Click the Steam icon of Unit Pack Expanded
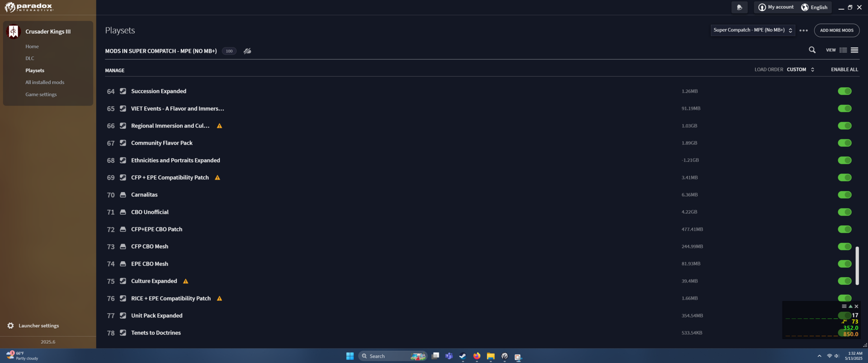868x363 pixels. coord(123,316)
